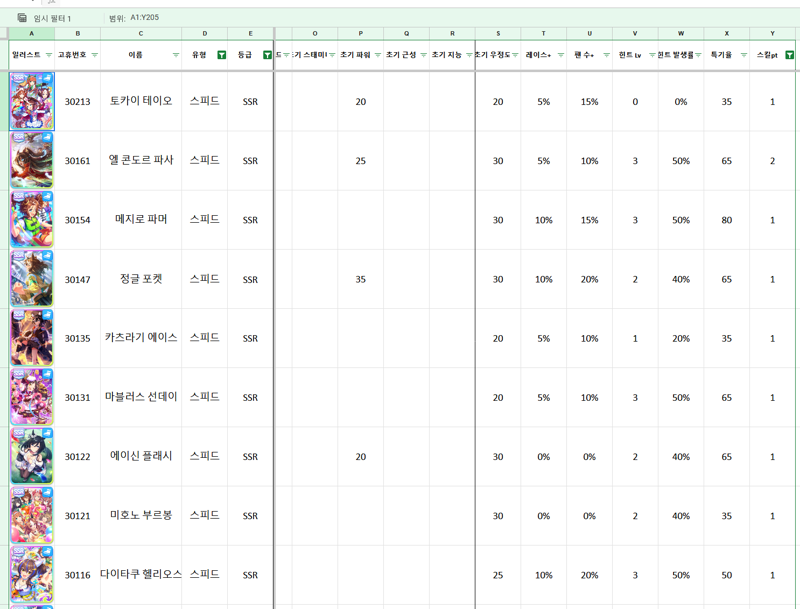Click ID cell 30116
Screen dimensions: 800x609
78,575
